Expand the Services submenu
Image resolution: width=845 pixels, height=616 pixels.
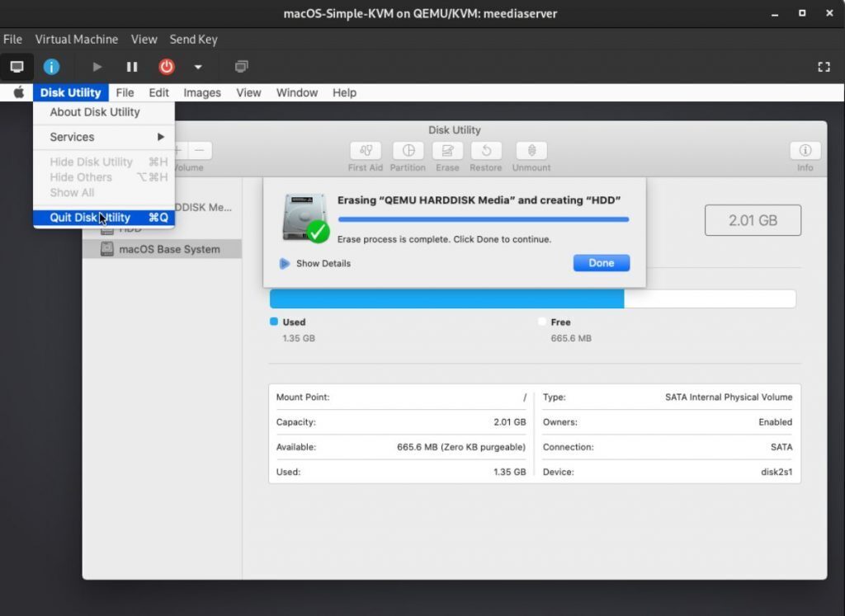(73, 137)
